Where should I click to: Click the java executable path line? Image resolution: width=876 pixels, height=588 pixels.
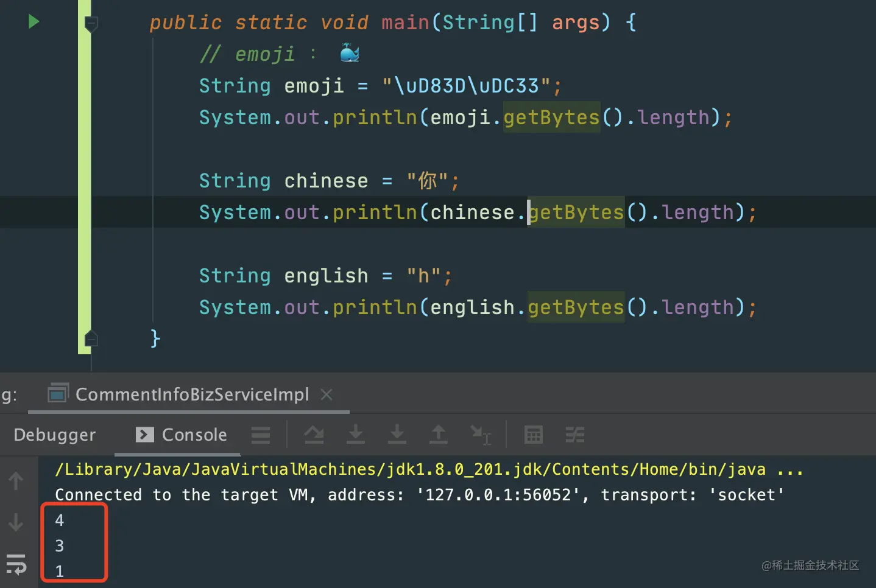[x=429, y=469]
